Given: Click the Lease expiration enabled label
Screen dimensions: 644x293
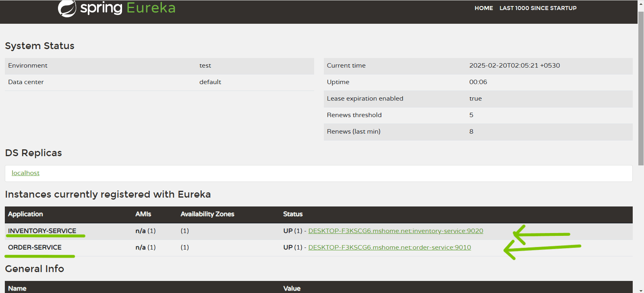Looking at the screenshot, I should click(x=365, y=99).
